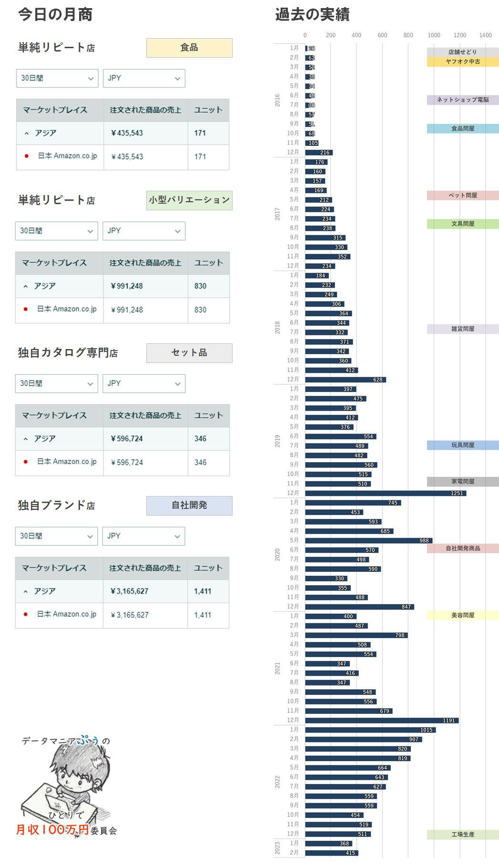The width and height of the screenshot is (499, 868).
Task: Click the red dot beside Amazon.co.jp ¥991,248 row
Action: (x=26, y=309)
